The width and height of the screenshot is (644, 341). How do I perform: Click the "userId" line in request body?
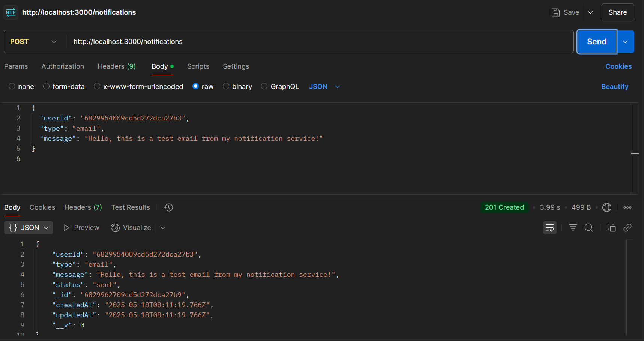pyautogui.click(x=114, y=118)
